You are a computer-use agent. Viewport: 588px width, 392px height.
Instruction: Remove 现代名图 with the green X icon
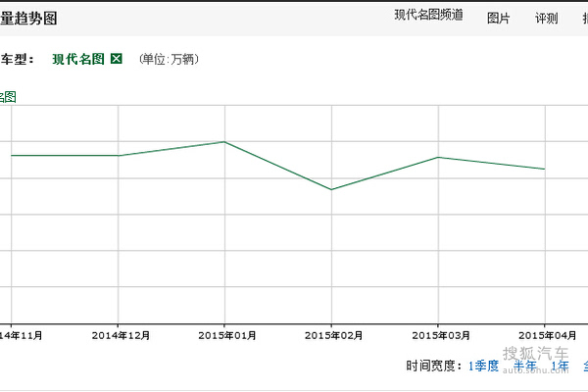coord(117,59)
